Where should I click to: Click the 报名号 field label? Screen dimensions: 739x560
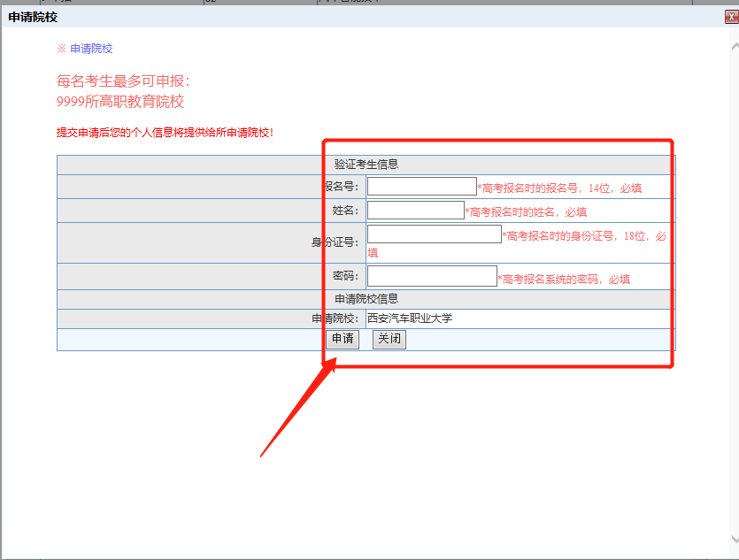(342, 187)
